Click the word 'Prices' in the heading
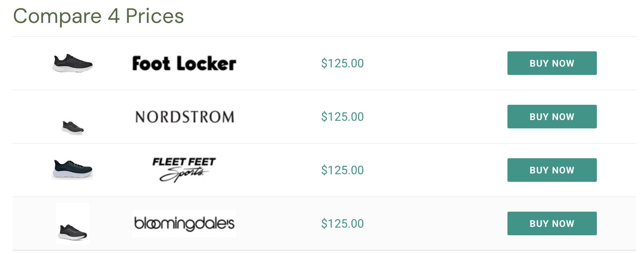The height and width of the screenshot is (254, 644). [155, 16]
